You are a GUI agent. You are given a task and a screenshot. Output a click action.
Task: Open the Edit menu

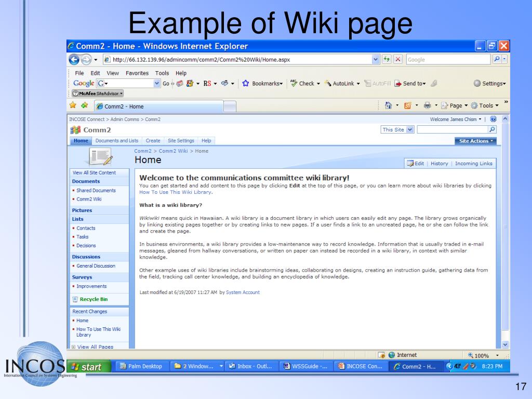tap(95, 73)
